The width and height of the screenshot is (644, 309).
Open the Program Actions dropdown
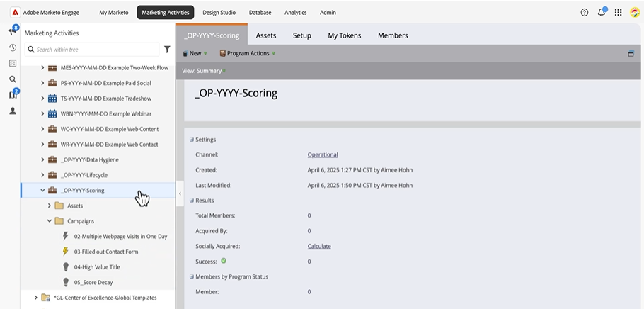(x=247, y=53)
